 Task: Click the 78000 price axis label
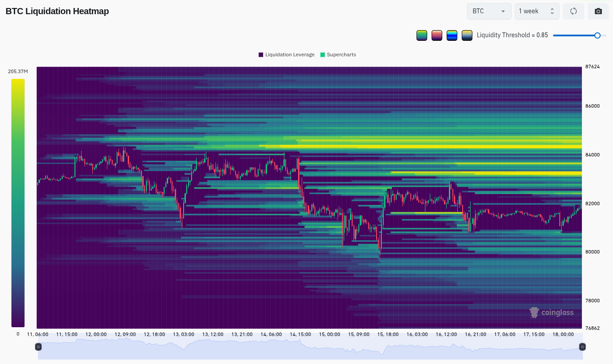(592, 301)
